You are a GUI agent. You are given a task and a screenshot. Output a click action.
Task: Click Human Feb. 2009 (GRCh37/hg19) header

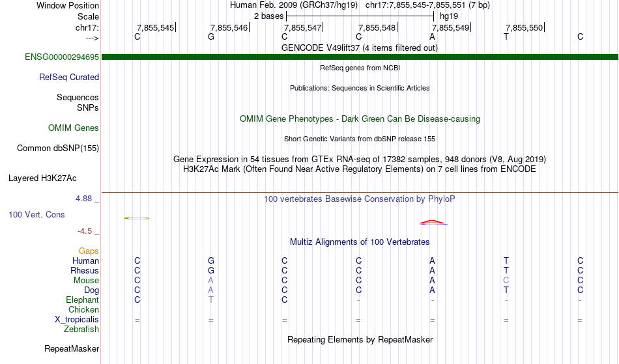point(294,5)
